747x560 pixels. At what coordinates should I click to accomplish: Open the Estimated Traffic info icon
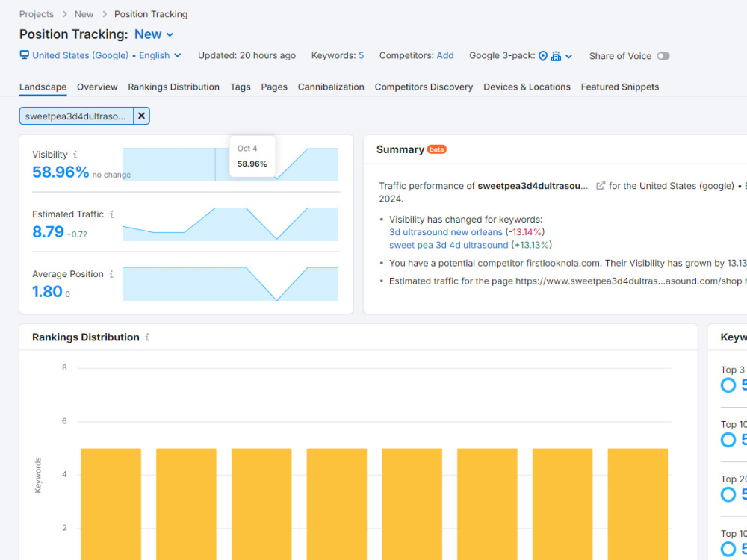[x=111, y=214]
